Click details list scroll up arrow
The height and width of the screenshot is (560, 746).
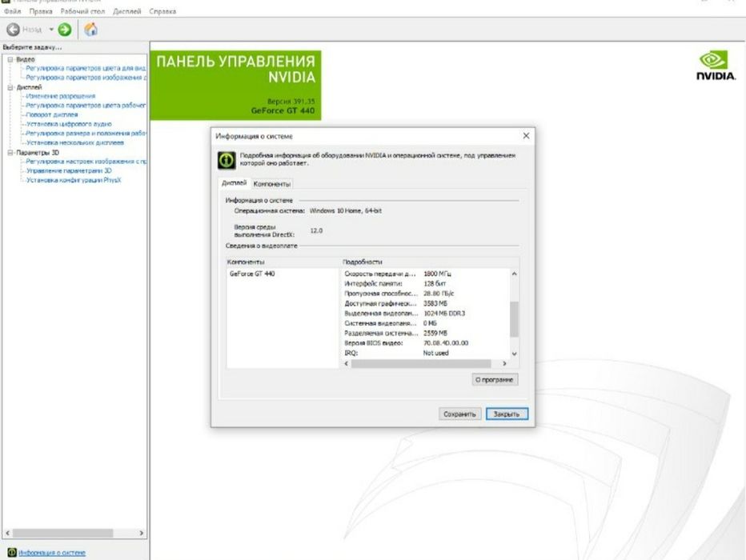pos(515,274)
